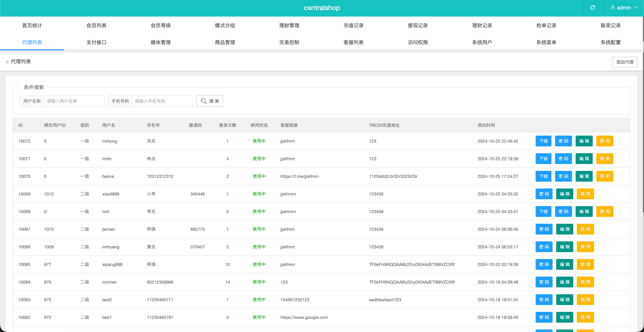Open the 系统配置 menu item
Viewport: 644px width, 332px height.
611,42
